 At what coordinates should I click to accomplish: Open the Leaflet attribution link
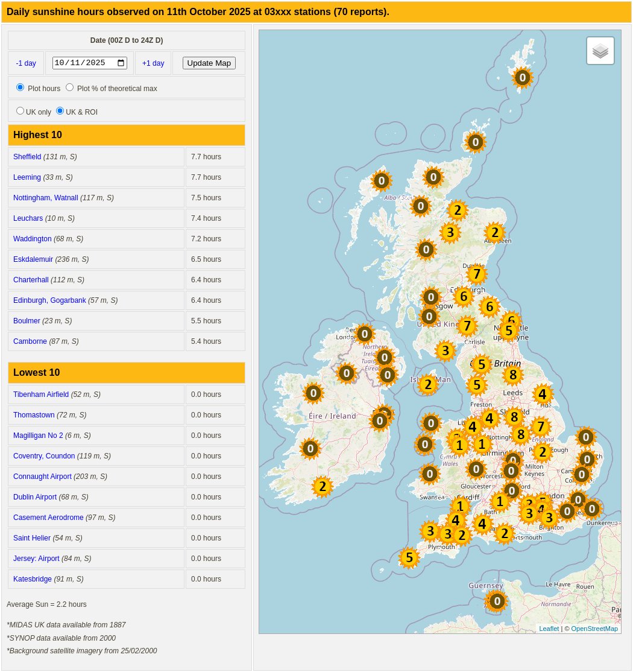click(549, 629)
